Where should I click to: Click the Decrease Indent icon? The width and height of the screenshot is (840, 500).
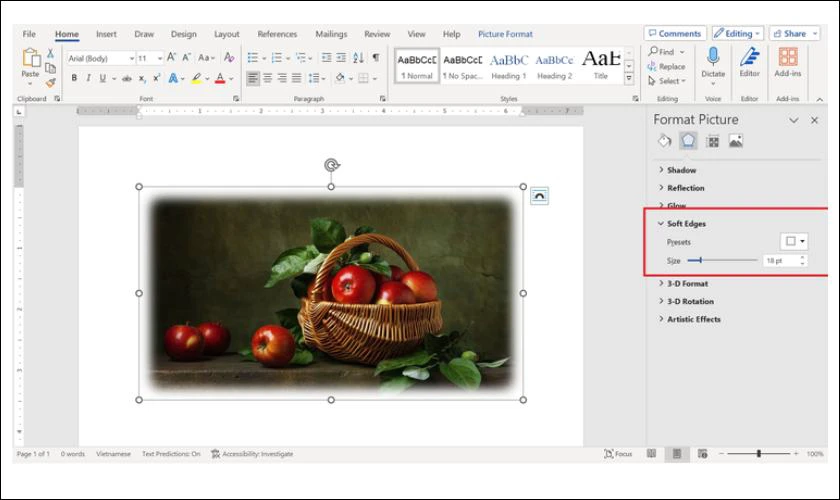pyautogui.click(x=326, y=57)
